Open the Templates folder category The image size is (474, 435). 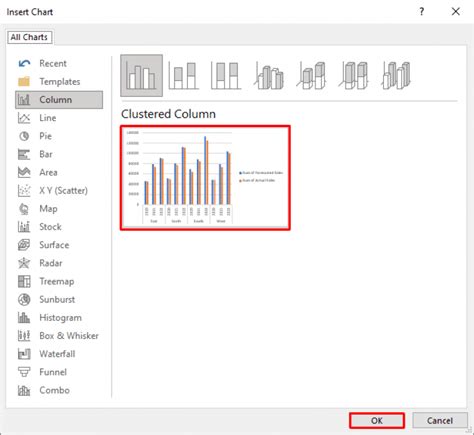[x=59, y=81]
